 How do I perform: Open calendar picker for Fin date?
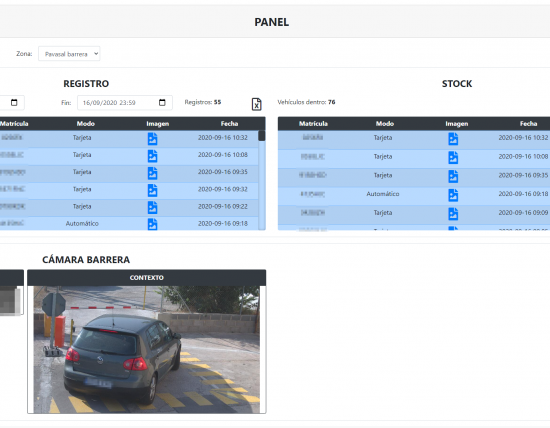[162, 102]
